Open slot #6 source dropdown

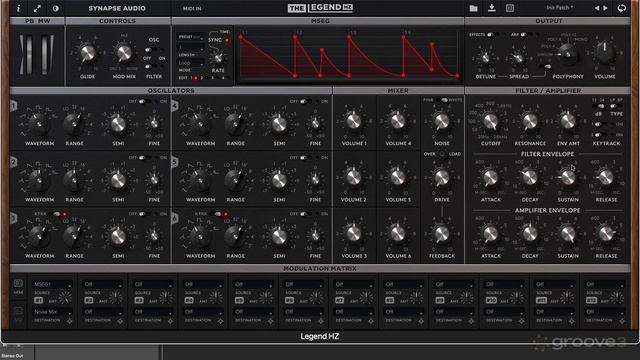point(304,284)
